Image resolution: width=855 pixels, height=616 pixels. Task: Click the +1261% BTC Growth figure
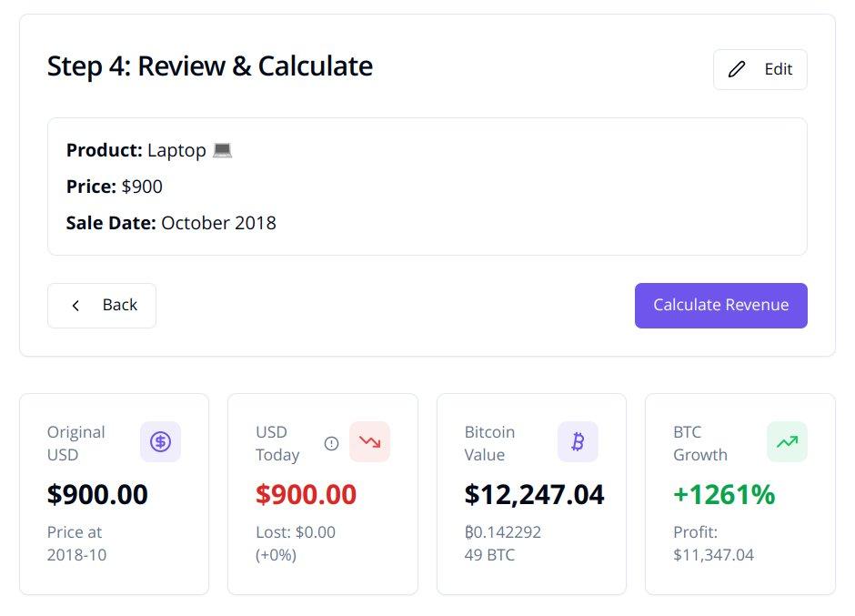click(x=724, y=494)
